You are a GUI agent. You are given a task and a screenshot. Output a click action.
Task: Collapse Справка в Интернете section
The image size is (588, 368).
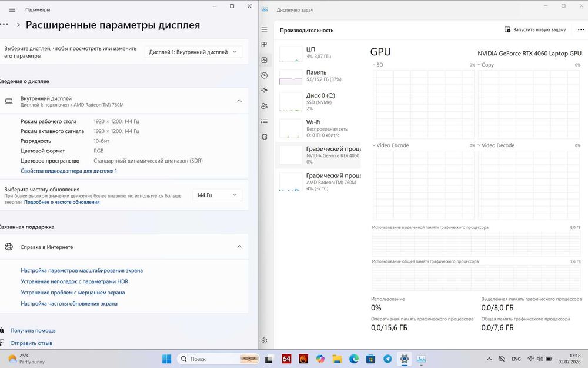[239, 246]
